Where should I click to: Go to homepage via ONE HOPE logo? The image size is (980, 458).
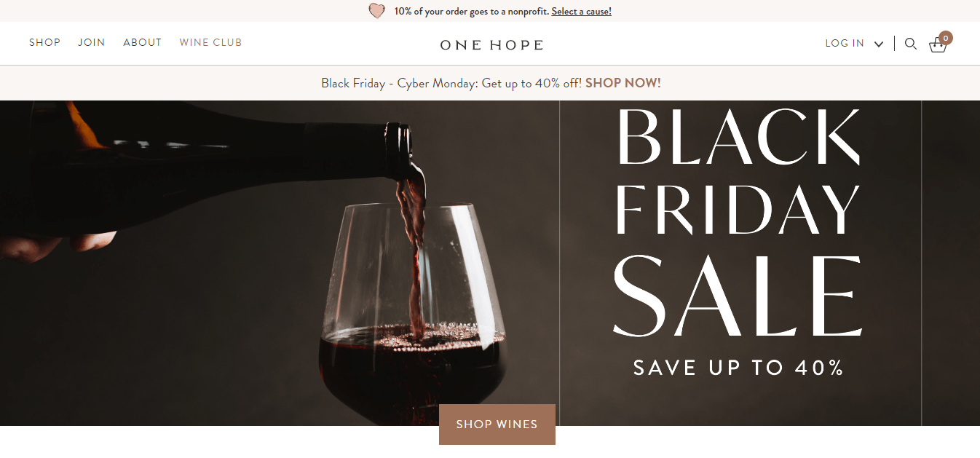point(491,45)
